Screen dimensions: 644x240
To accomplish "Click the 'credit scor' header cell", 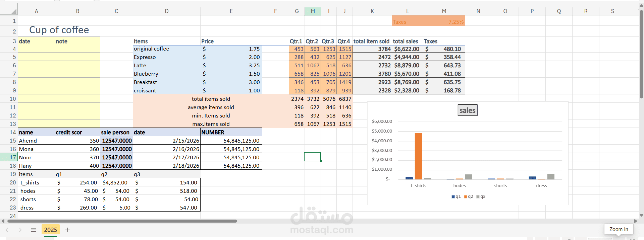I will [77, 132].
